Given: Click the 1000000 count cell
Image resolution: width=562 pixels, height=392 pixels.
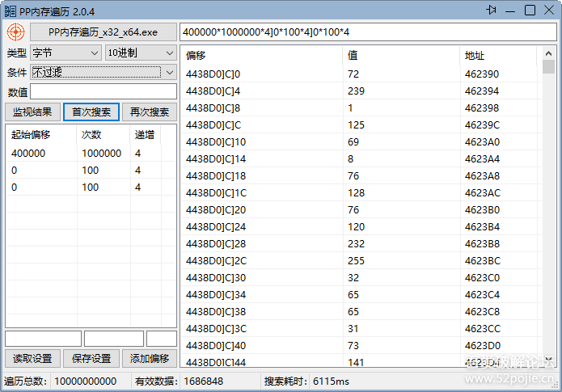Looking at the screenshot, I should coord(104,154).
